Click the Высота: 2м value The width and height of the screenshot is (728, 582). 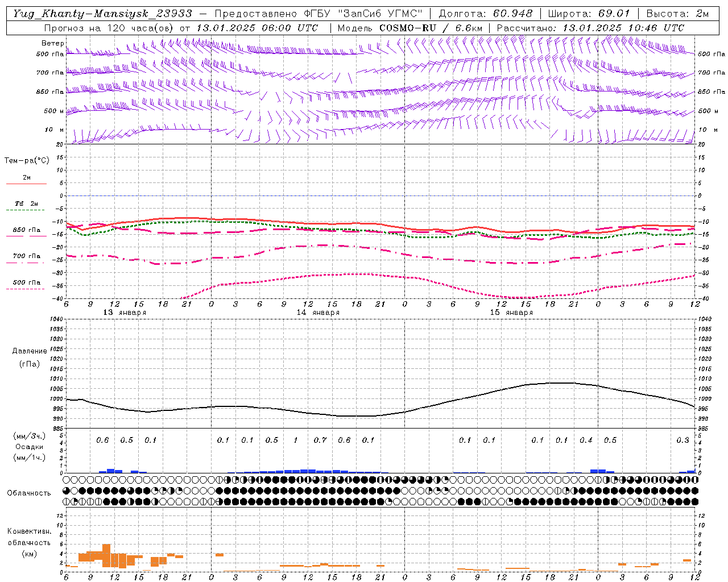(677, 14)
